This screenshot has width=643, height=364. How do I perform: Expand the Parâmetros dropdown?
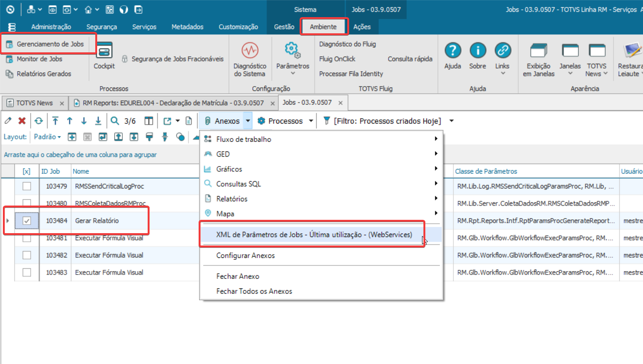click(292, 73)
